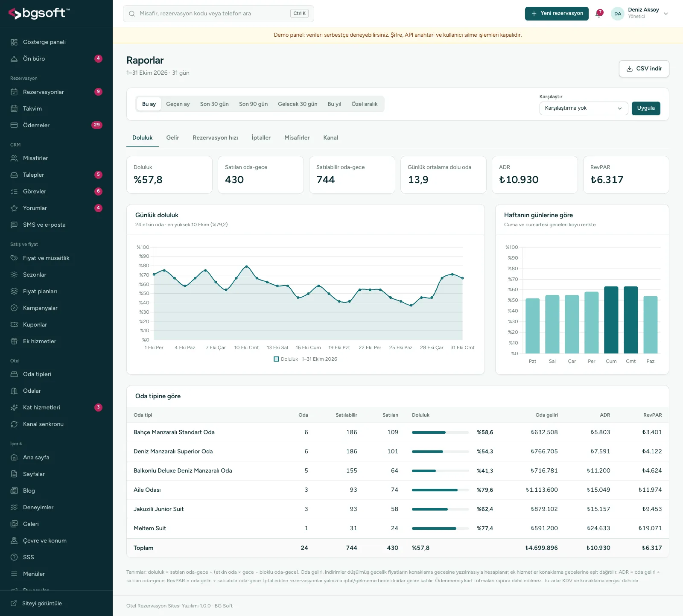Select the Meltem Suit table row
This screenshot has width=683, height=616.
397,528
